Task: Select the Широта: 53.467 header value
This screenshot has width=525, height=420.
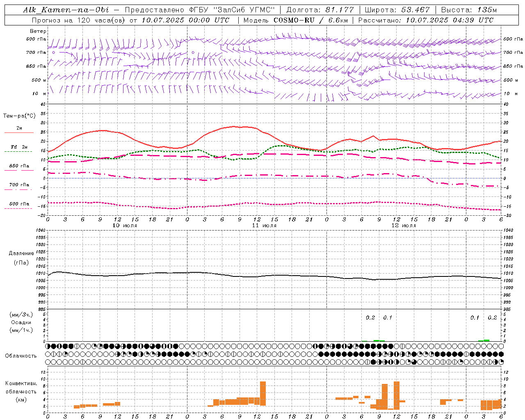Action: 397,10
